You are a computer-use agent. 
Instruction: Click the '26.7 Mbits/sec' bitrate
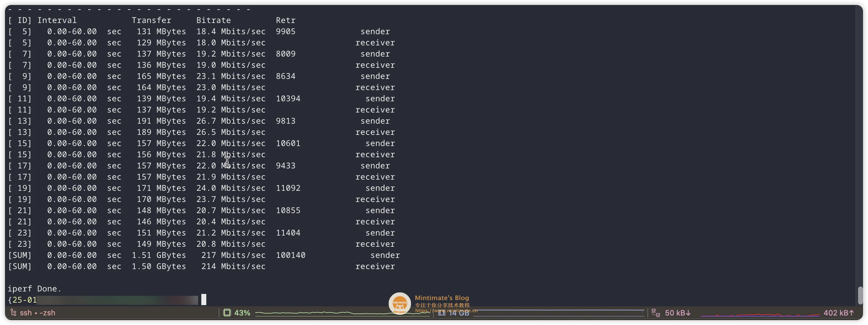point(231,121)
